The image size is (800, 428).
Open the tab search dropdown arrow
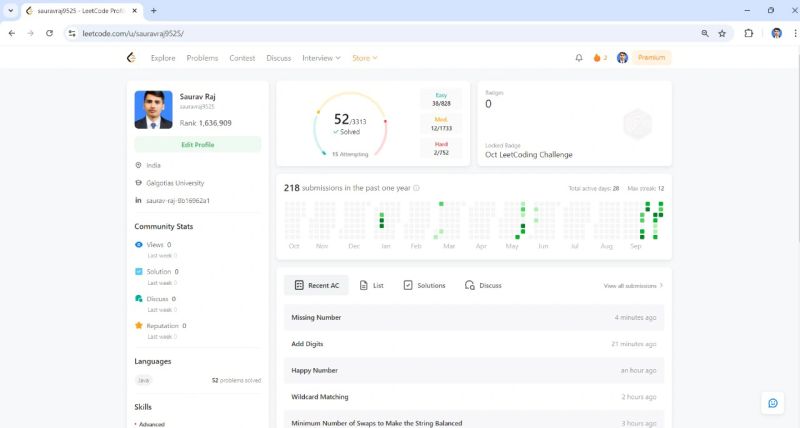point(10,10)
